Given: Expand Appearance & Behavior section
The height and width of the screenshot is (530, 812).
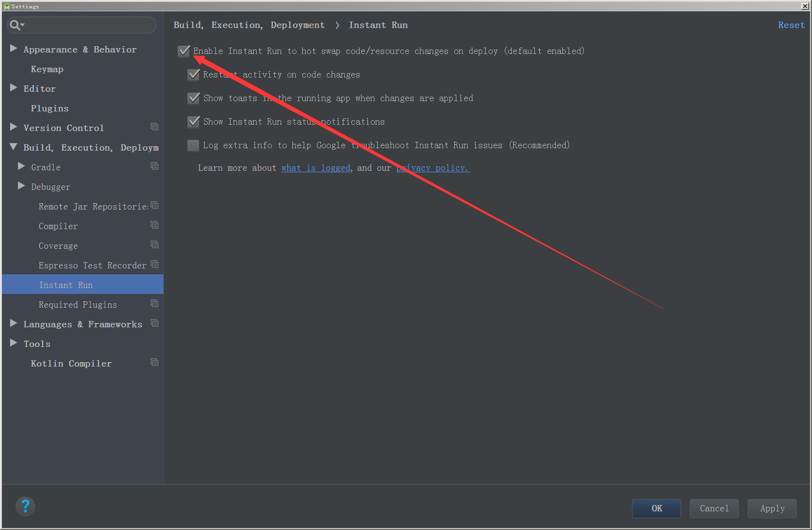Looking at the screenshot, I should (x=14, y=49).
